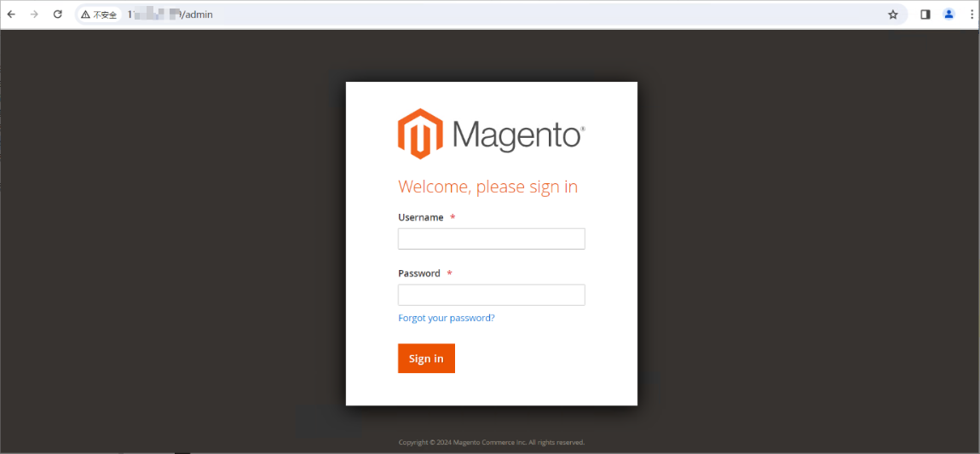Reload the page with the refresh icon
980x454 pixels.
pyautogui.click(x=57, y=14)
